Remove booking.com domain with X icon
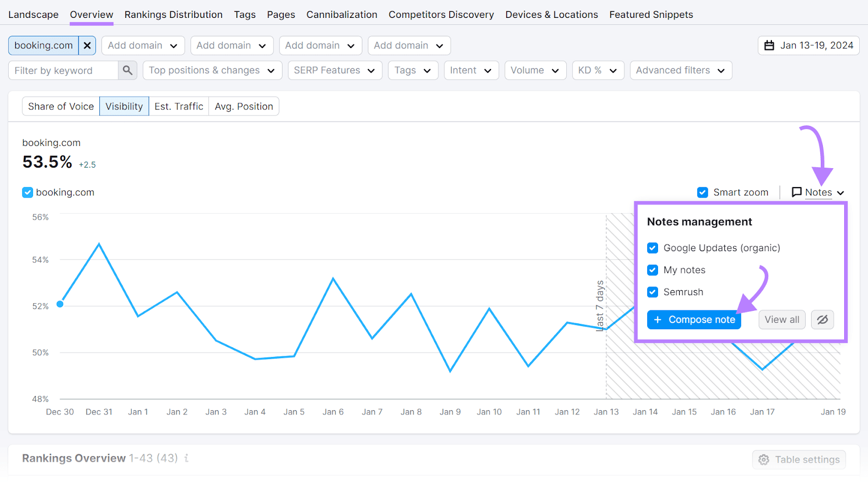Screen dimensions: 868x485 (87, 46)
